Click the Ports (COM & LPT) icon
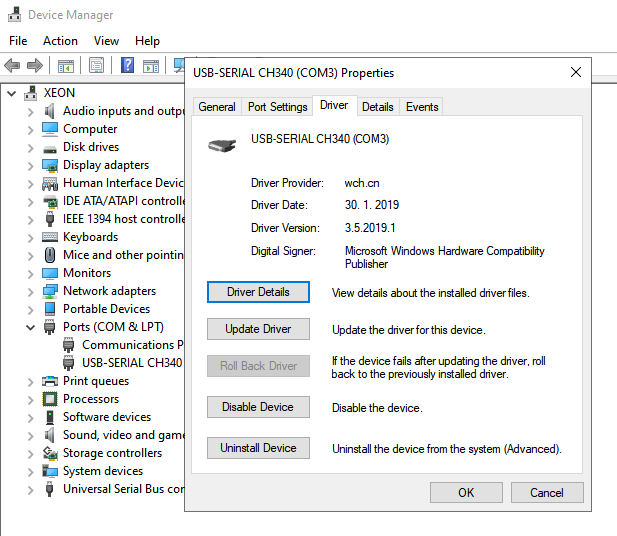The height and width of the screenshot is (536, 617). (x=50, y=327)
